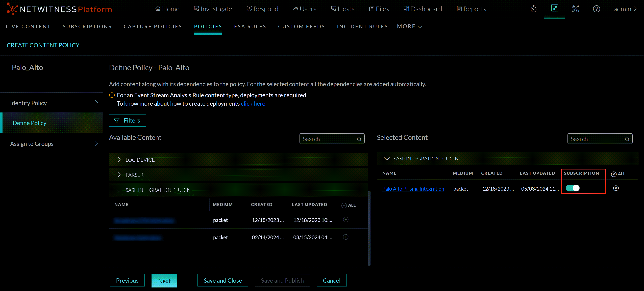Expand the PARSER section
Image resolution: width=644 pixels, height=291 pixels.
tap(119, 175)
